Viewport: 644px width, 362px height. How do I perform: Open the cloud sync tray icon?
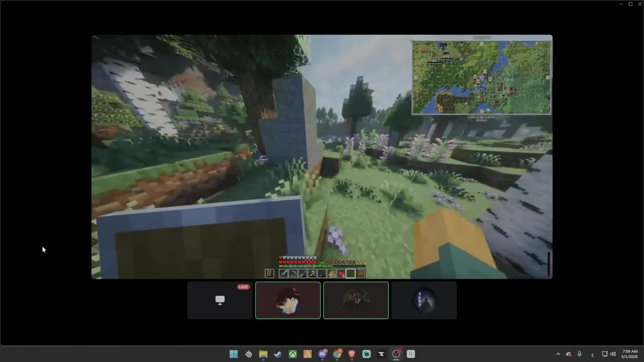(569, 354)
